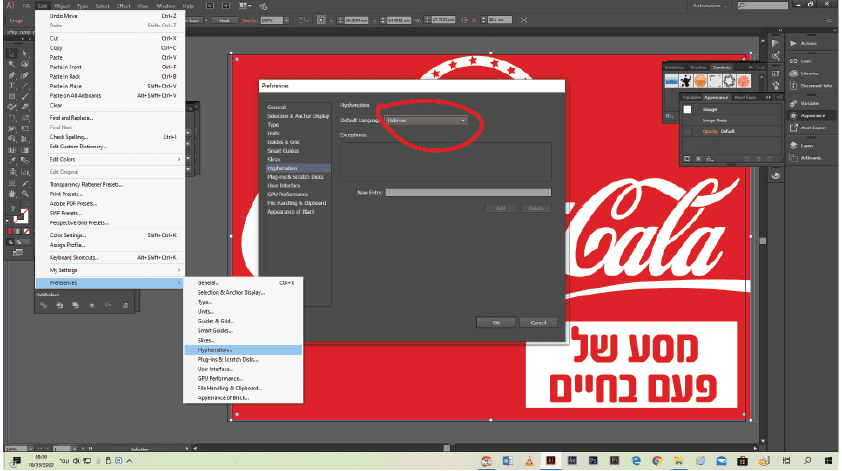Open the Opacity percentage dropdown in control bar
The image size is (842, 471).
point(287,20)
